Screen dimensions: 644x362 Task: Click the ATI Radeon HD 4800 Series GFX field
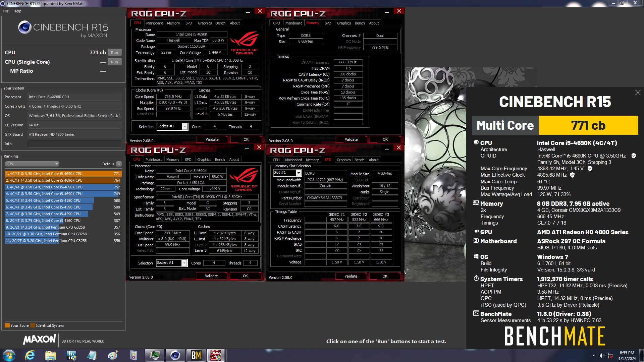74,134
